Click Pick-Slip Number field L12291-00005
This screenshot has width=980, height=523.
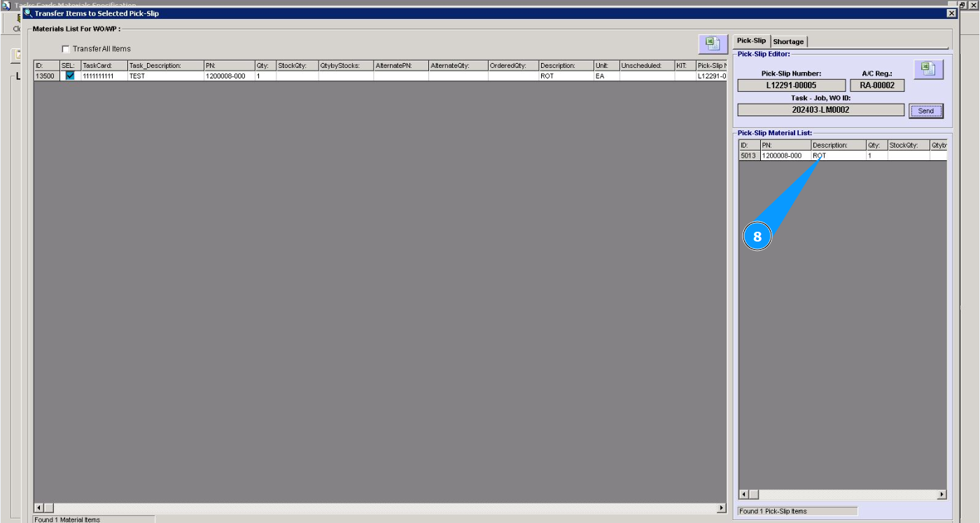[791, 85]
